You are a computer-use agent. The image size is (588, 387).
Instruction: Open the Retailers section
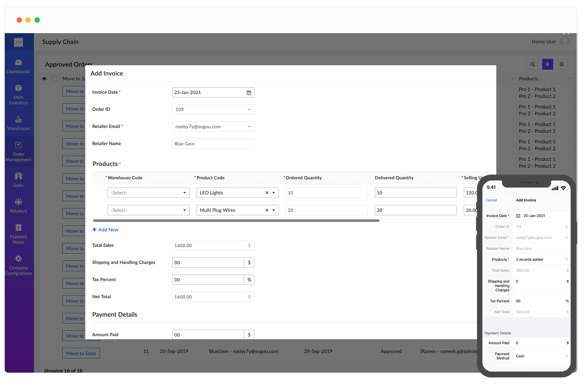point(18,206)
